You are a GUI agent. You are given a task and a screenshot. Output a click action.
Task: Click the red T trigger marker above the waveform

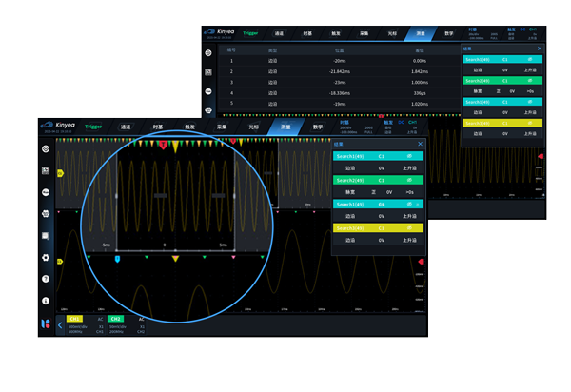[163, 146]
